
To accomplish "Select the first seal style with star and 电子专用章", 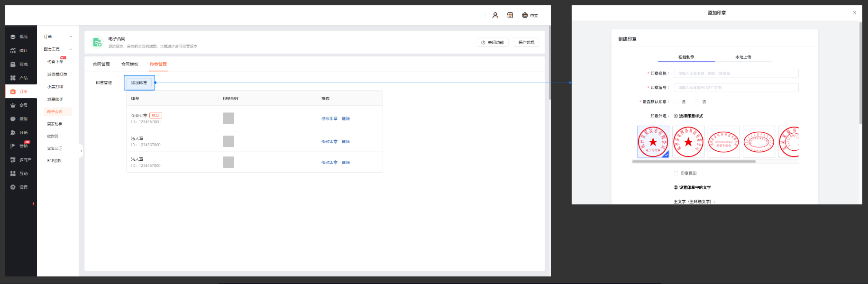I will [x=653, y=142].
